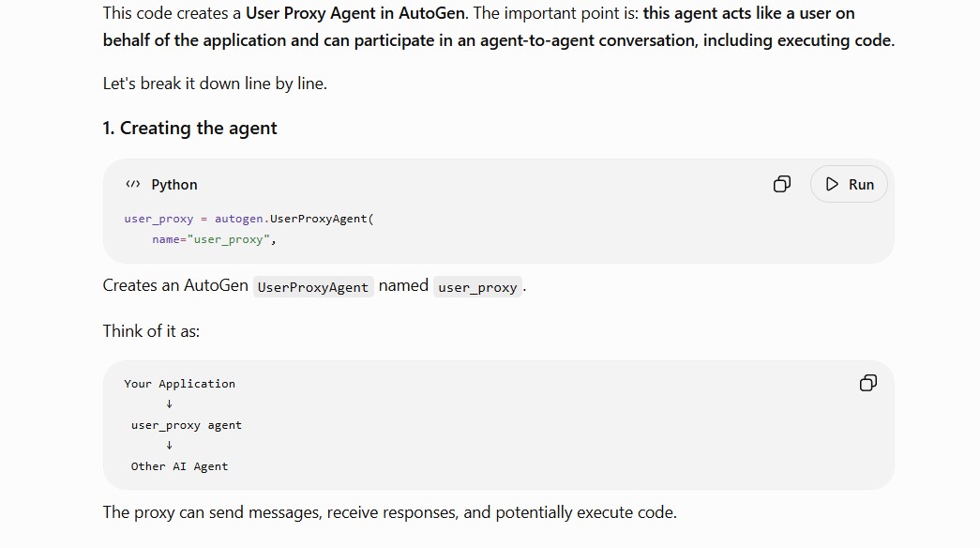Click the sentence Let's break it down
The image size is (980, 548).
215,84
